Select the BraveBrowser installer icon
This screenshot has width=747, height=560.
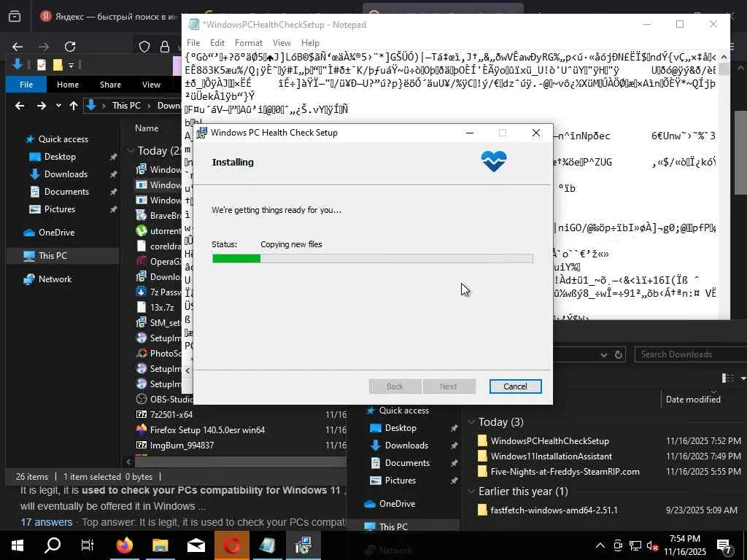pos(142,216)
